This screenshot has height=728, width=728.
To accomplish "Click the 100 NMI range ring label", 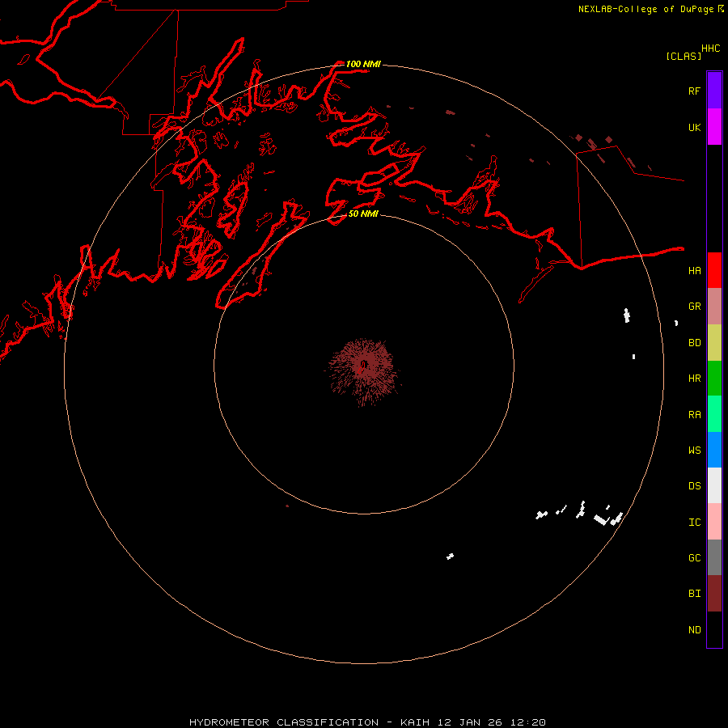I will (363, 64).
